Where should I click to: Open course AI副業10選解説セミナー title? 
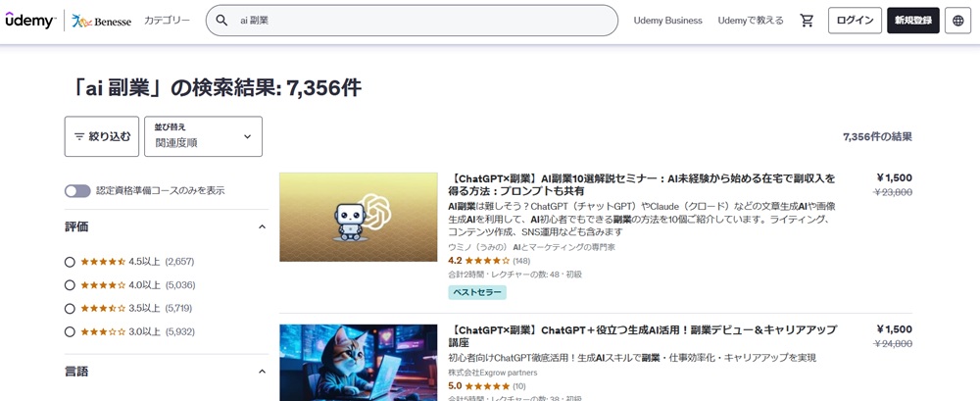[x=641, y=184]
